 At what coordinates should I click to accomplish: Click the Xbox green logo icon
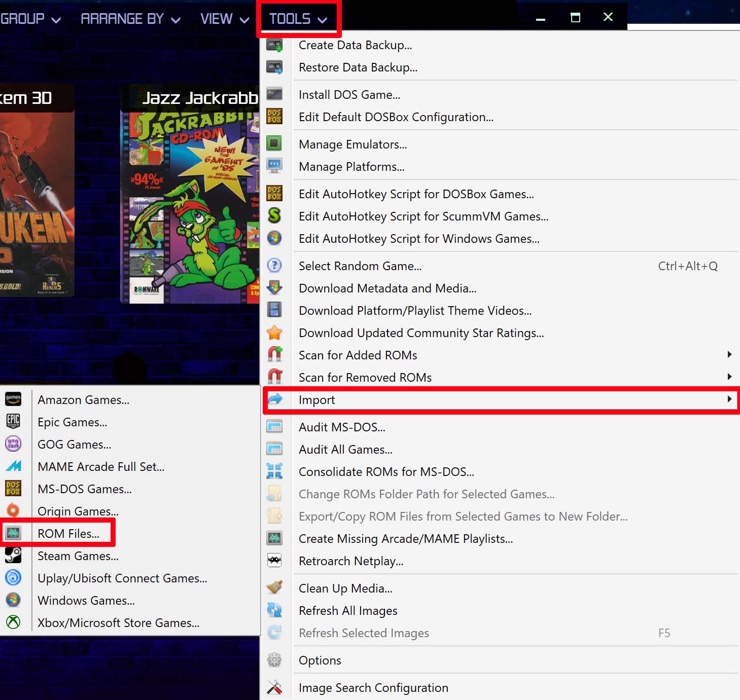[13, 622]
